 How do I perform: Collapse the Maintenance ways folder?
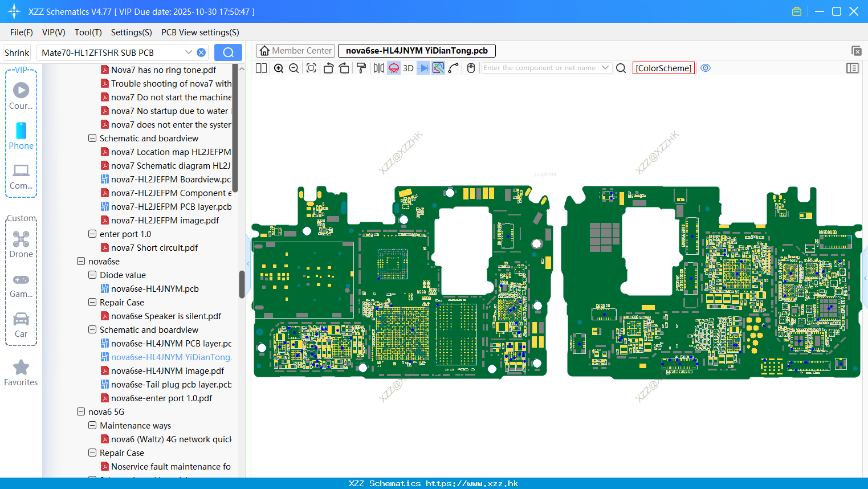pos(92,426)
